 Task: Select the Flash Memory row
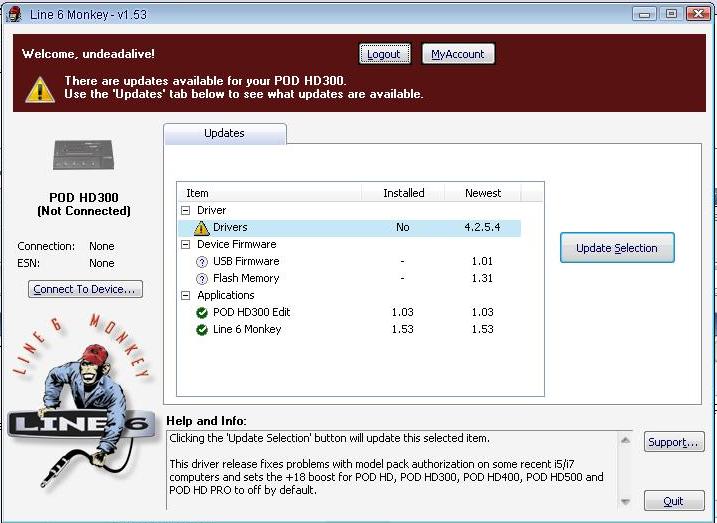(x=349, y=278)
